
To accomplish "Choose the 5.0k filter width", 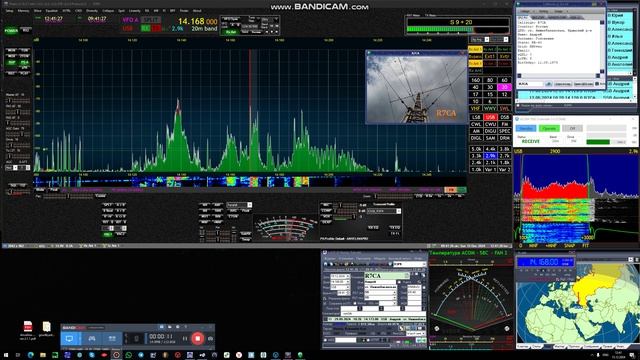I will click(476, 149).
